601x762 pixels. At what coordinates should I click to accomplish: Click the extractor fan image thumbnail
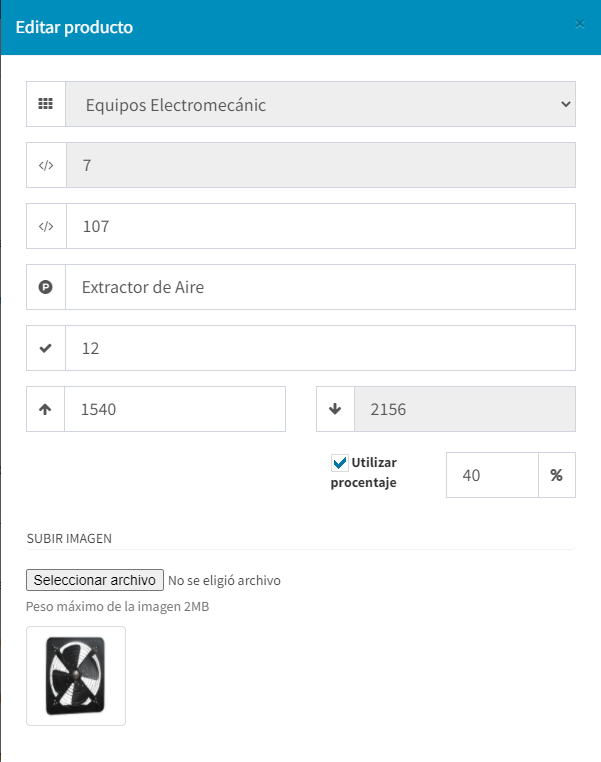(x=76, y=676)
